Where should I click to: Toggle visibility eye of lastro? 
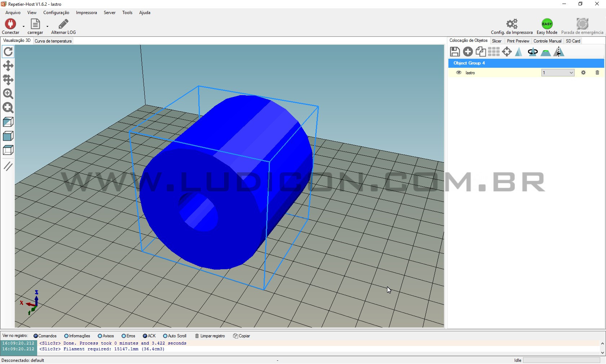pyautogui.click(x=458, y=72)
